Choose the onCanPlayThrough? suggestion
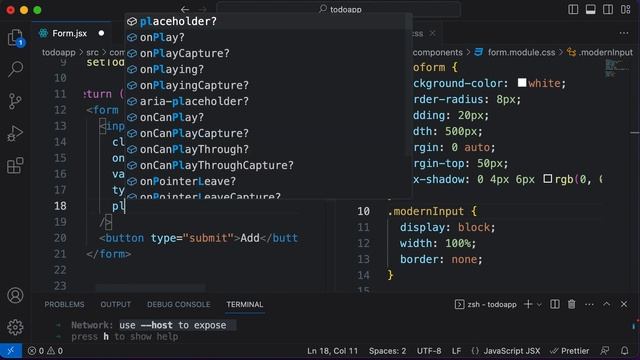Image resolution: width=640 pixels, height=360 pixels. tap(267, 149)
